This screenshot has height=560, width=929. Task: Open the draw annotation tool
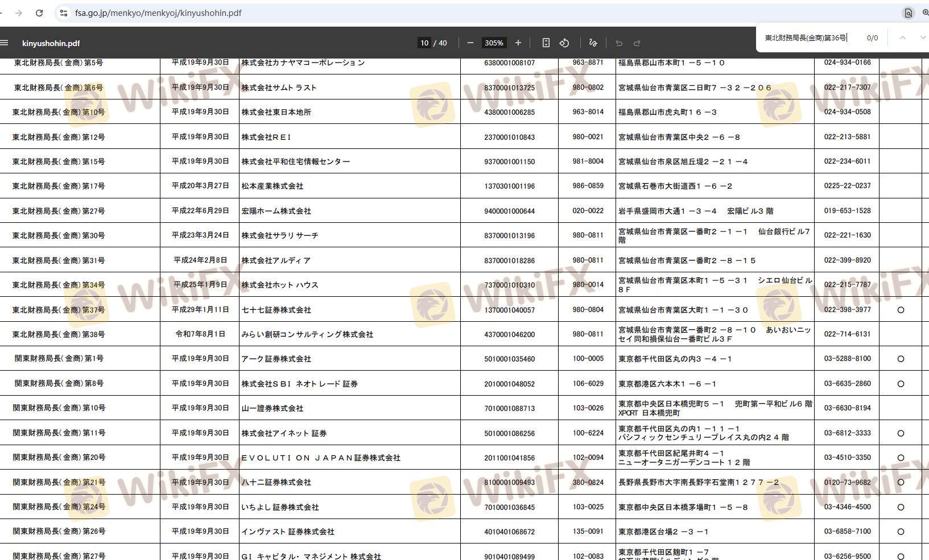(x=593, y=43)
